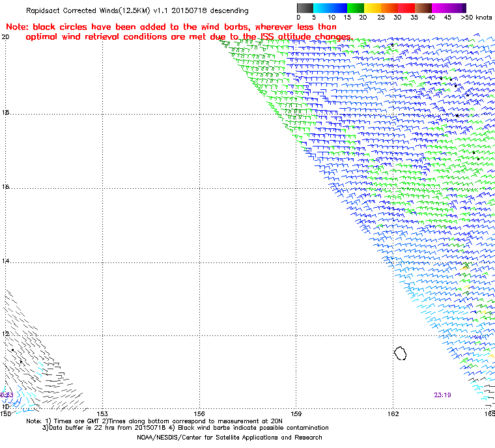This screenshot has width=495, height=448.
Task: Click the orange-to-red 25-35 knots color band
Action: [398, 8]
